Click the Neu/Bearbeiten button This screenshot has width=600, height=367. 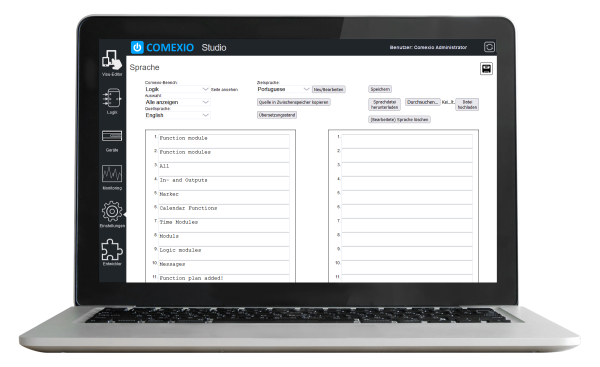(329, 90)
